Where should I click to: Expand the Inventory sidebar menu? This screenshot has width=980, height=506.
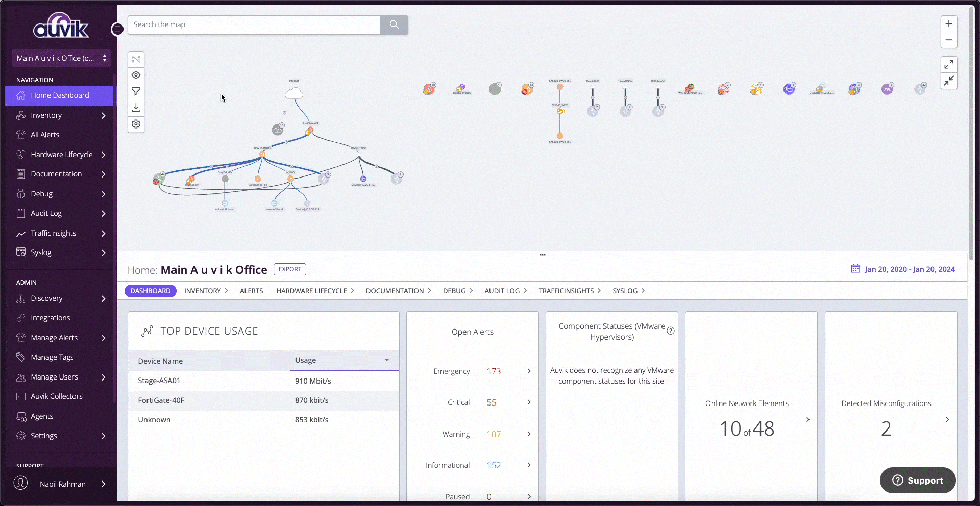click(104, 115)
